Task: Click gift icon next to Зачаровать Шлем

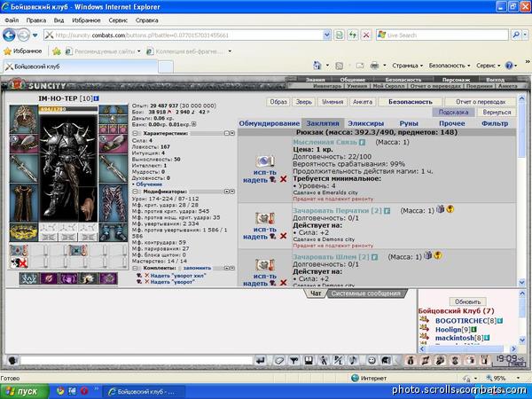Action: [428, 255]
